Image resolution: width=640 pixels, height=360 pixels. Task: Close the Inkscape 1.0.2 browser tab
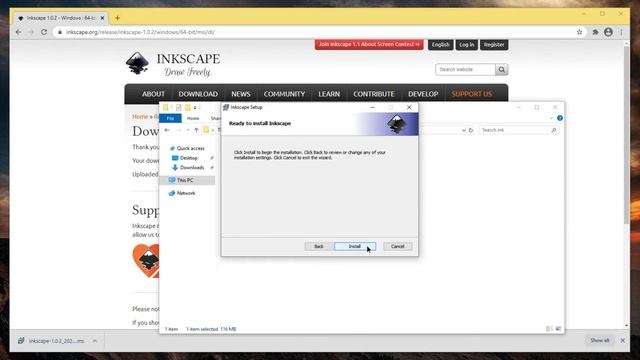click(102, 18)
